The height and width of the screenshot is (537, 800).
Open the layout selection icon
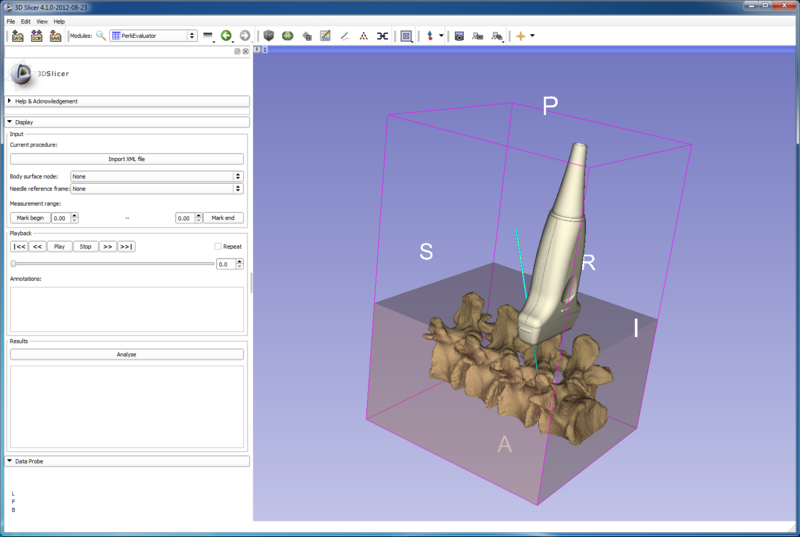pyautogui.click(x=406, y=36)
